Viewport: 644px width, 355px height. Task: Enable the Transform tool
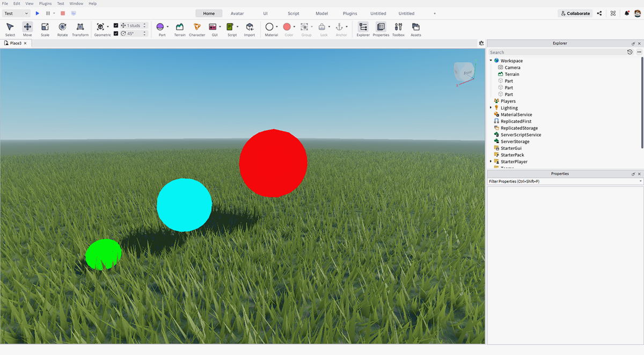click(80, 30)
